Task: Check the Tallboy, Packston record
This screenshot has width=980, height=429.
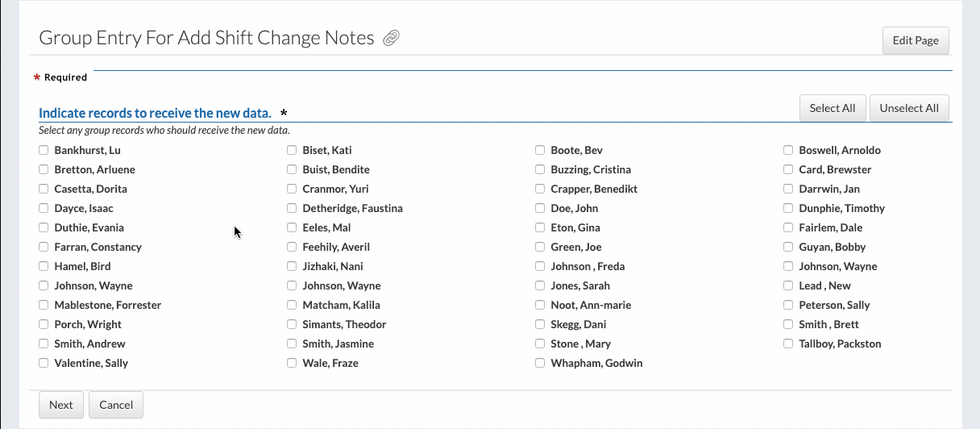Action: tap(788, 344)
